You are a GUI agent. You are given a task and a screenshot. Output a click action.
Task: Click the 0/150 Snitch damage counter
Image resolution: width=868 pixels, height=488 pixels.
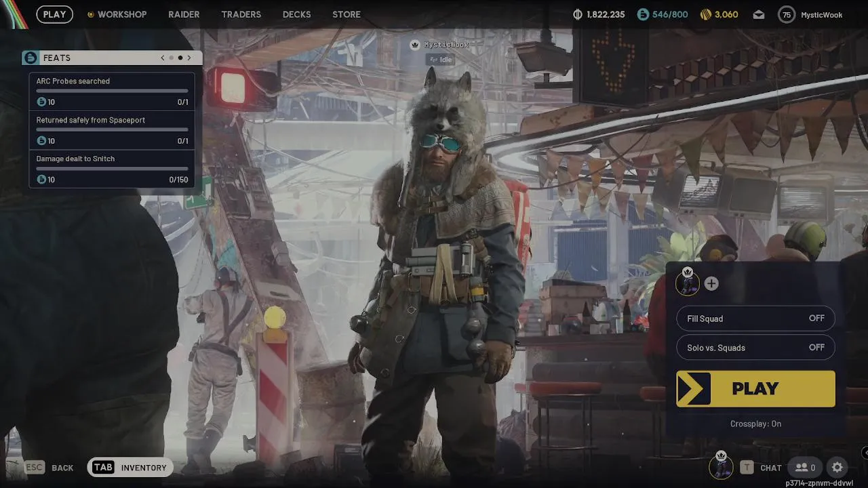[x=179, y=180]
